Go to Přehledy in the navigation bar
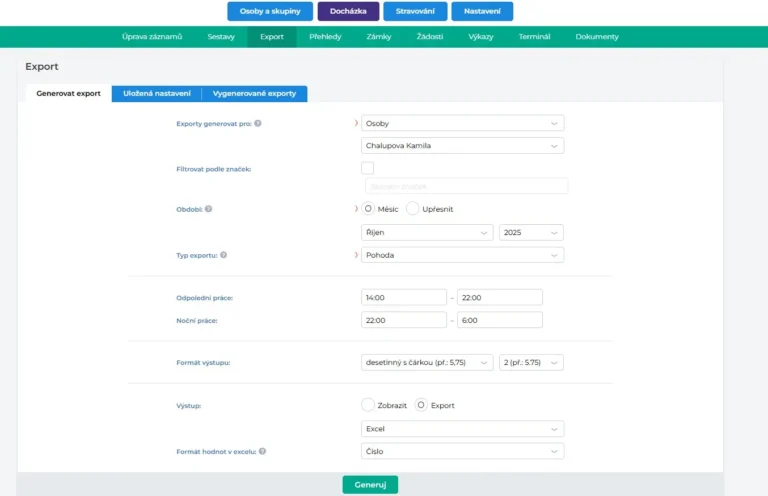The width and height of the screenshot is (768, 496). 325,37
